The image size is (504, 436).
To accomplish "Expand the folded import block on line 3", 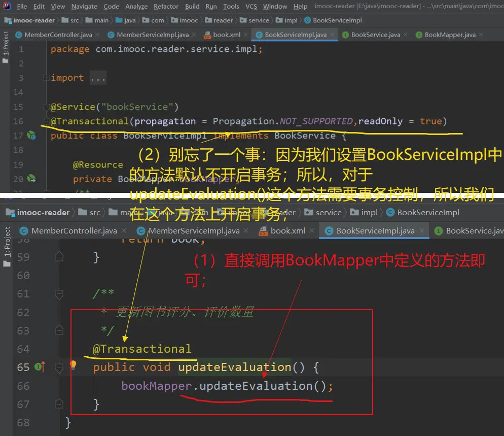I will click(47, 78).
